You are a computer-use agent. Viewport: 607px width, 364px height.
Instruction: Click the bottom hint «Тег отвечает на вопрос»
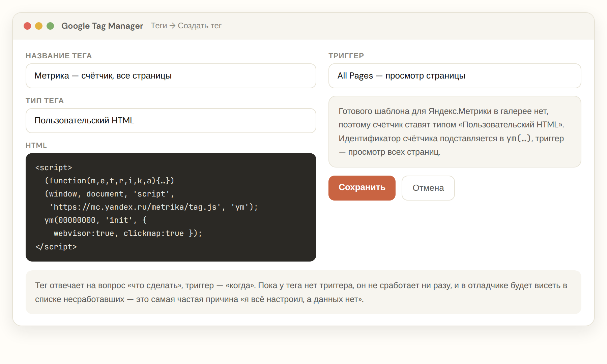pos(303,292)
